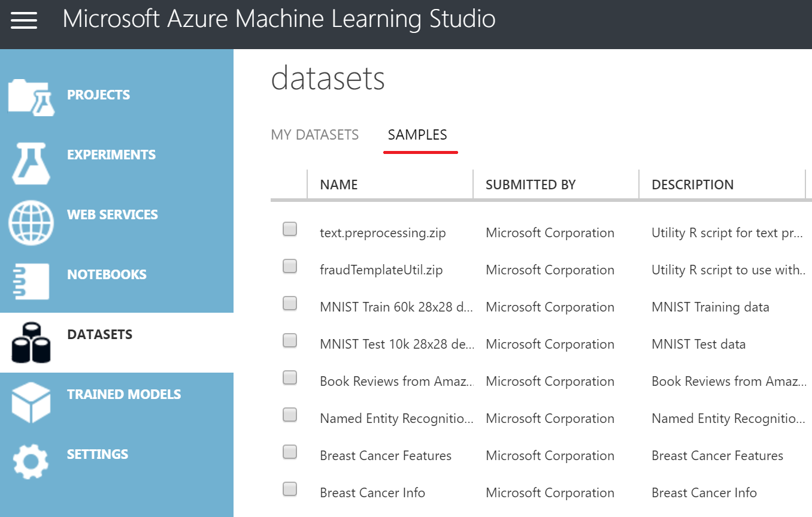
Task: Click the Description column header
Action: [x=692, y=185]
